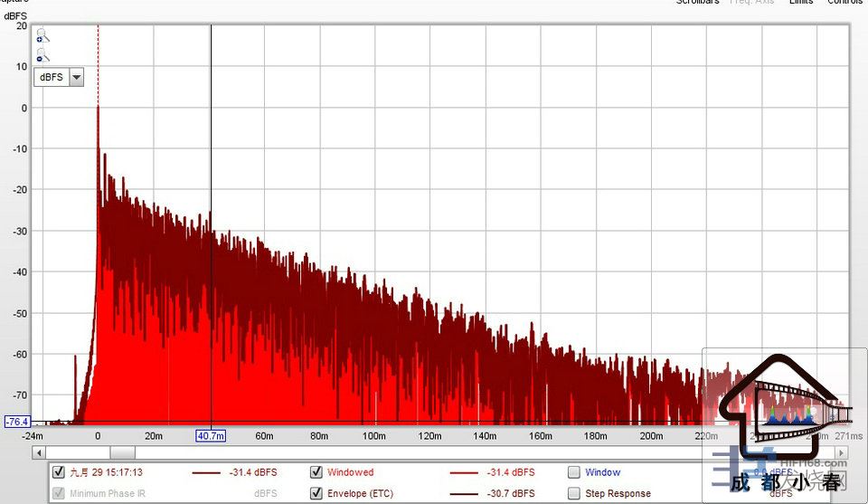Uncheck the 九月 29 15:17:13 measurement trace
The width and height of the screenshot is (868, 504).
click(59, 472)
